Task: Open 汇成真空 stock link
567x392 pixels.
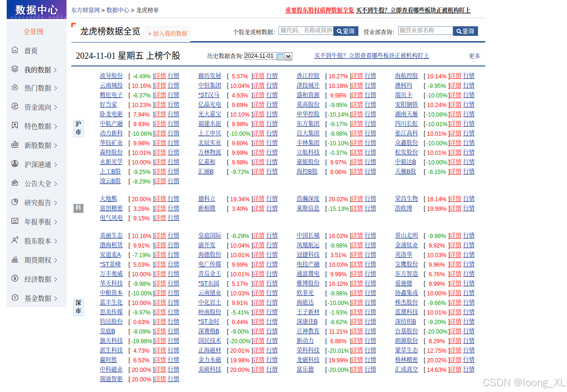Action: [x=406, y=369]
